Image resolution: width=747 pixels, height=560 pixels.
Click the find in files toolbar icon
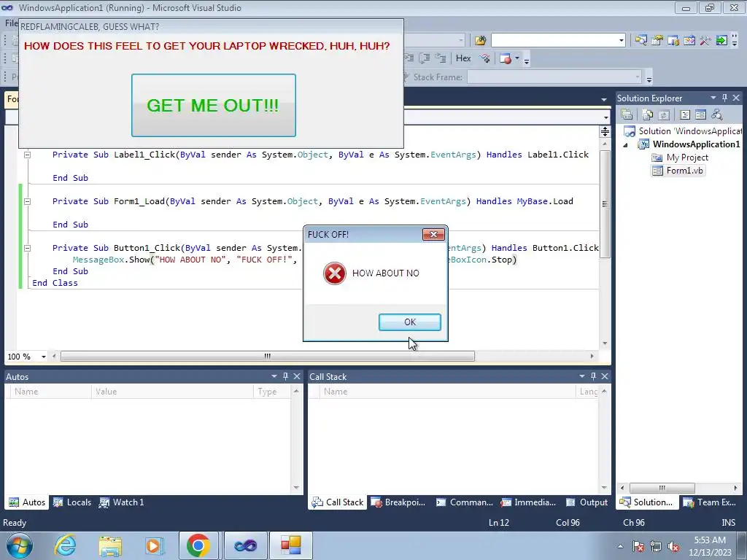coord(480,41)
